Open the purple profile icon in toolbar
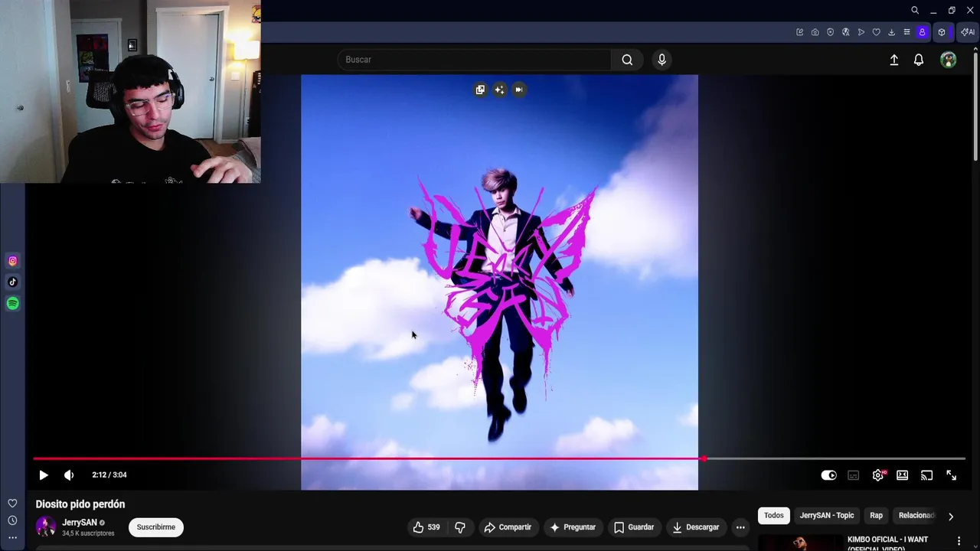Image resolution: width=980 pixels, height=551 pixels. coord(922,32)
